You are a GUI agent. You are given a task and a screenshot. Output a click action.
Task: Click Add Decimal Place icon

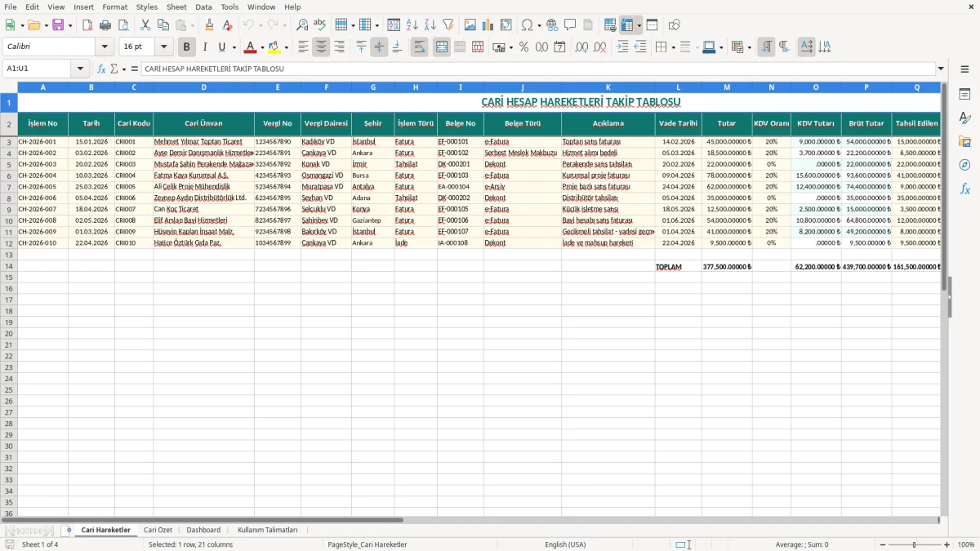tap(581, 47)
